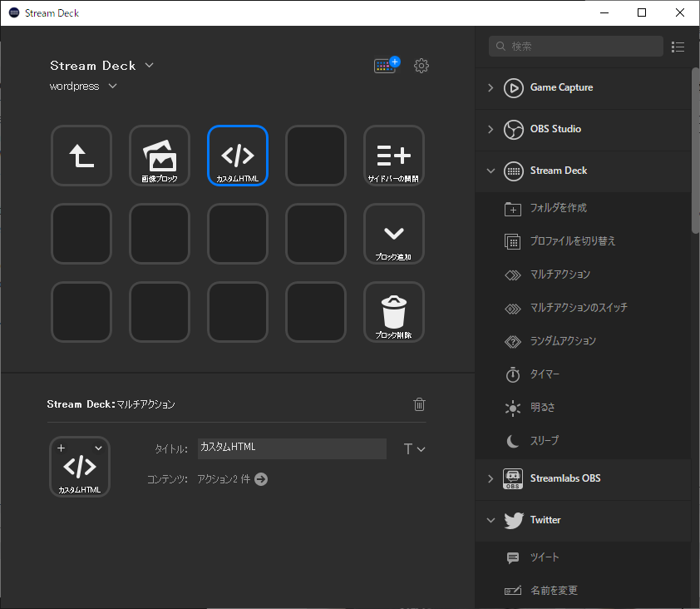Open the add-device keyboard icon

tap(386, 65)
